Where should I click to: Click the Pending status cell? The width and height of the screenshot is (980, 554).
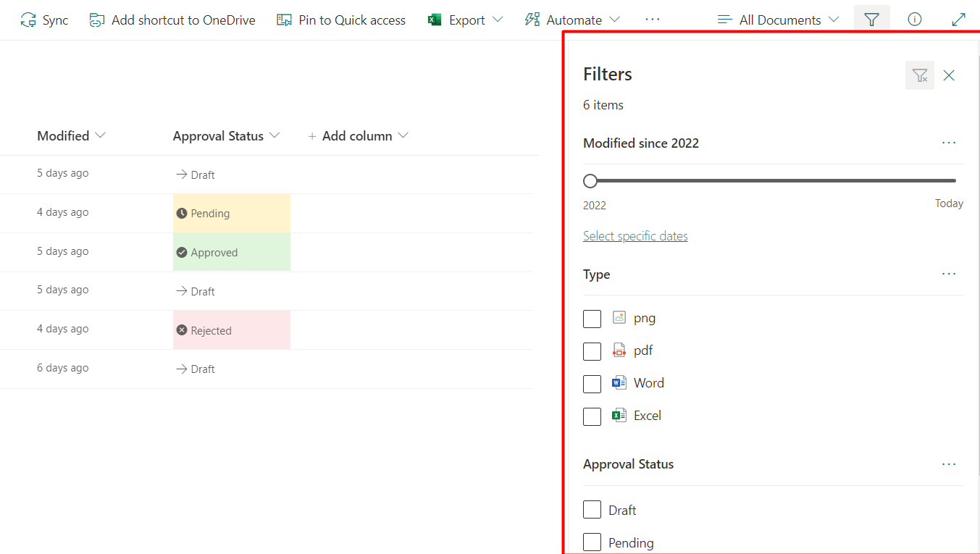232,214
